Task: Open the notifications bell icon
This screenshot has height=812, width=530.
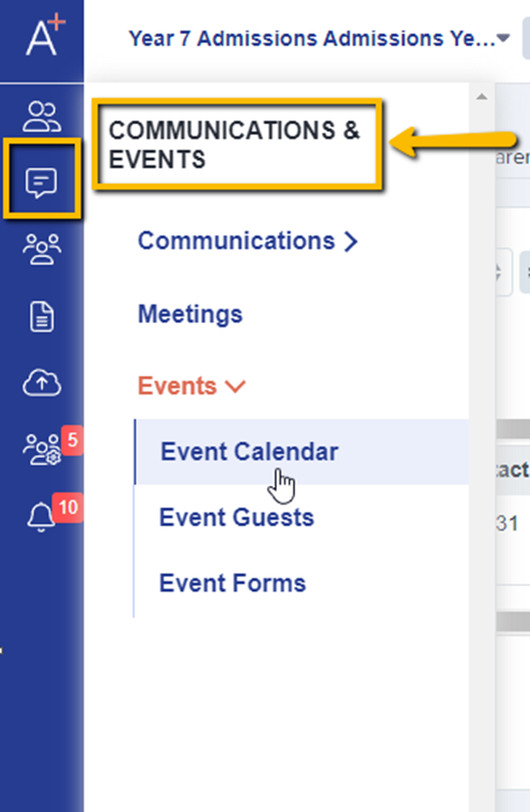Action: [x=40, y=517]
